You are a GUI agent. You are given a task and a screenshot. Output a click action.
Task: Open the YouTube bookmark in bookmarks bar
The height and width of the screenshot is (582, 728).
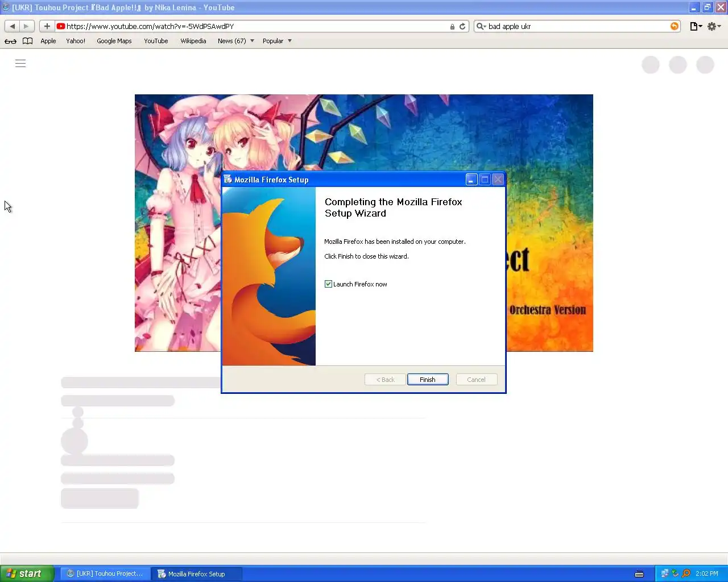pos(156,41)
